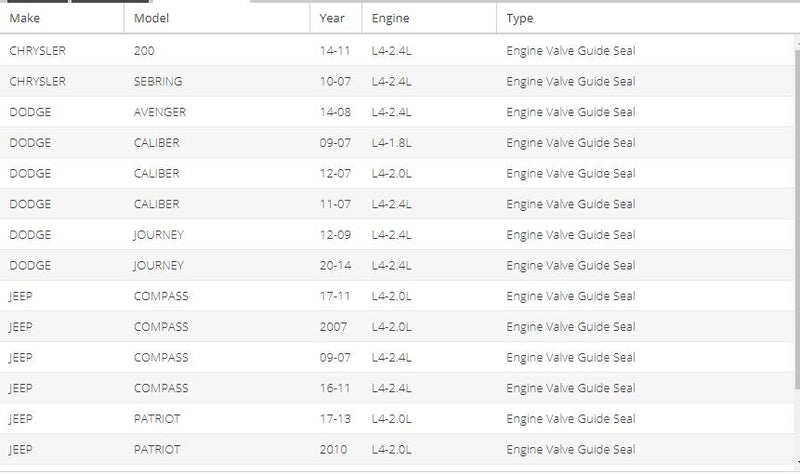Select the Dodge Avenger row
This screenshot has width=800, height=474.
coord(397,112)
